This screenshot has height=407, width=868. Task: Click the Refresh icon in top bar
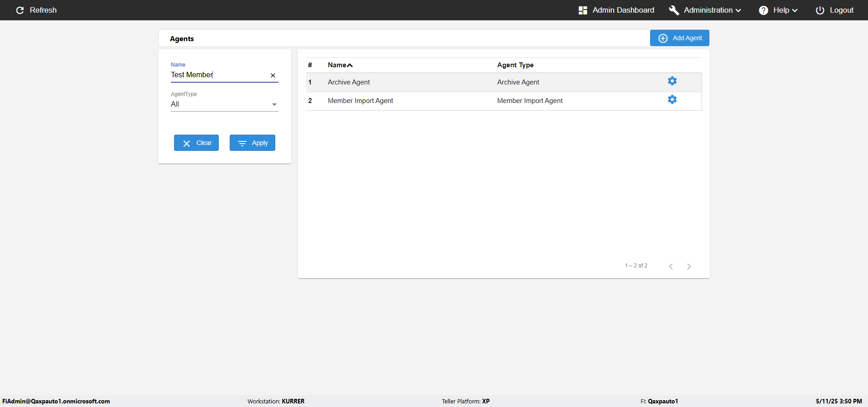click(x=20, y=10)
